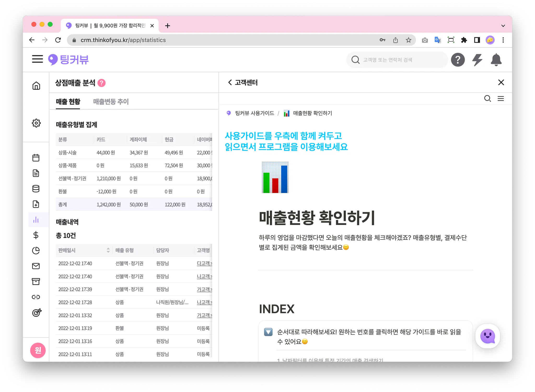Open the calendar icon in sidebar
535x392 pixels.
36,158
